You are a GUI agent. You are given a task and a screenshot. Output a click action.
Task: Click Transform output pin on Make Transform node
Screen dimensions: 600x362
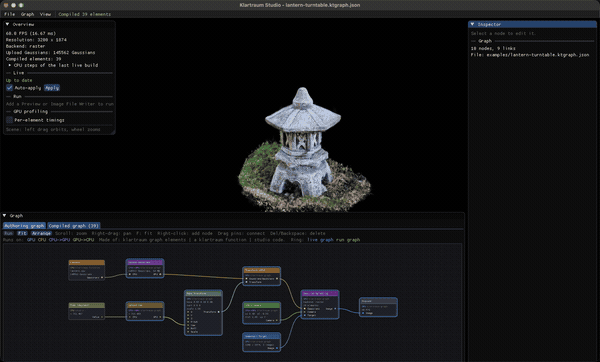(218, 312)
